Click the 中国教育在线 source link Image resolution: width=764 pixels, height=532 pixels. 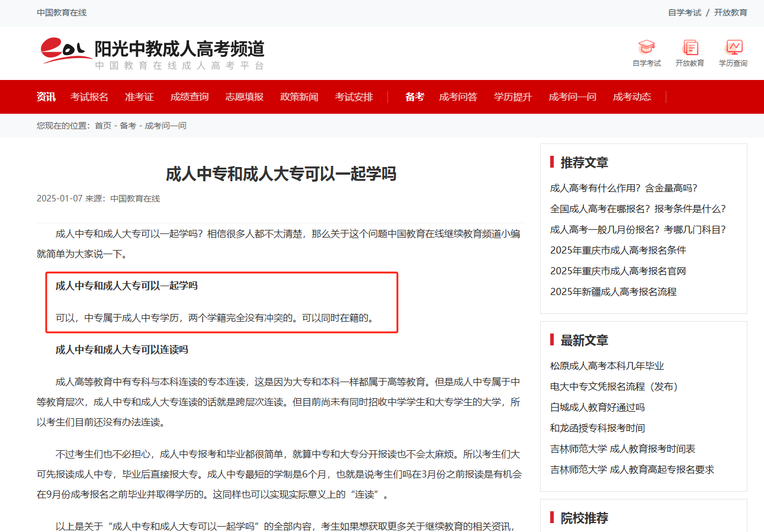pyautogui.click(x=135, y=198)
